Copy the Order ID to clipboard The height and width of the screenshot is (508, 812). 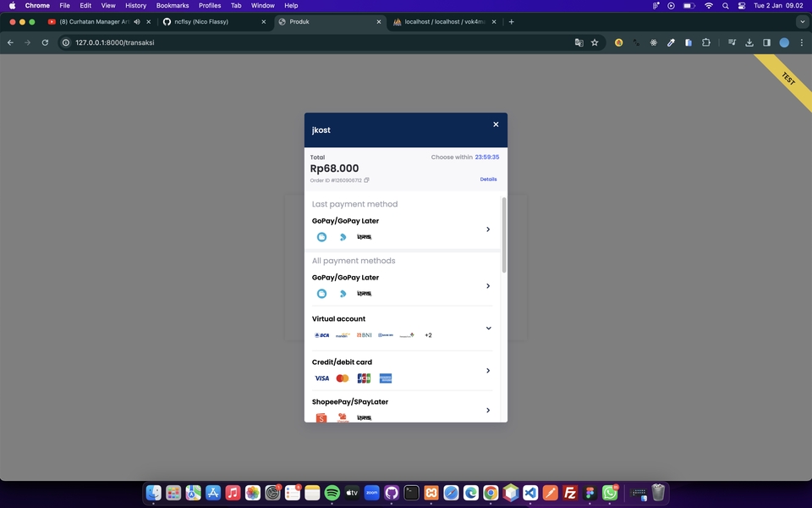[x=366, y=180]
